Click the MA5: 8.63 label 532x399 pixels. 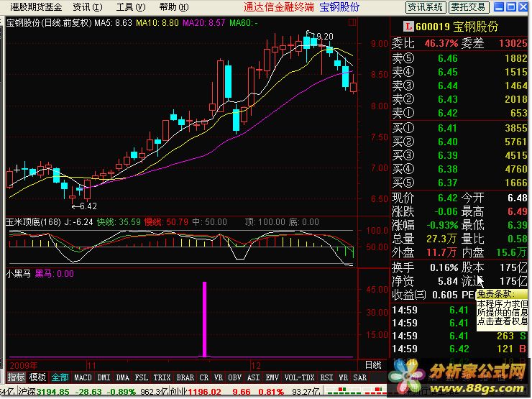113,23
